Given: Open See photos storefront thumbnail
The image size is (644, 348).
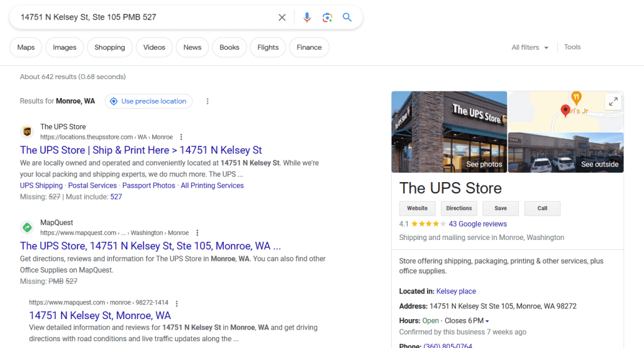Looking at the screenshot, I should [449, 132].
